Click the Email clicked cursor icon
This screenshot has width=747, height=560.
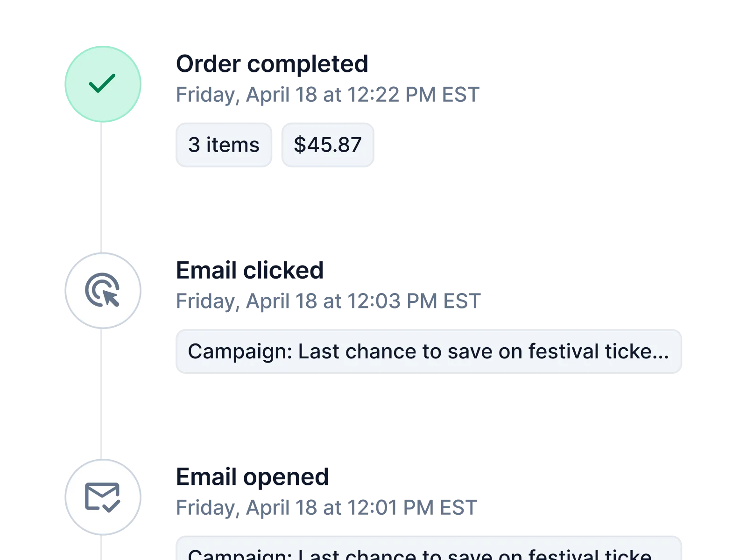[102, 290]
